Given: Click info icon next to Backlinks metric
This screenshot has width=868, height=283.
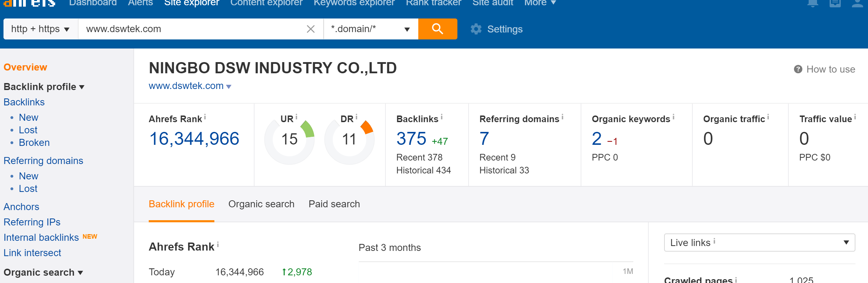Looking at the screenshot, I should click(442, 117).
